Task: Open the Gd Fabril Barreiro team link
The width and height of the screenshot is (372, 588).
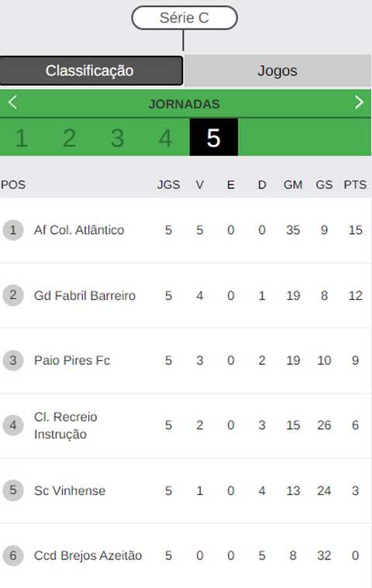Action: click(x=84, y=295)
